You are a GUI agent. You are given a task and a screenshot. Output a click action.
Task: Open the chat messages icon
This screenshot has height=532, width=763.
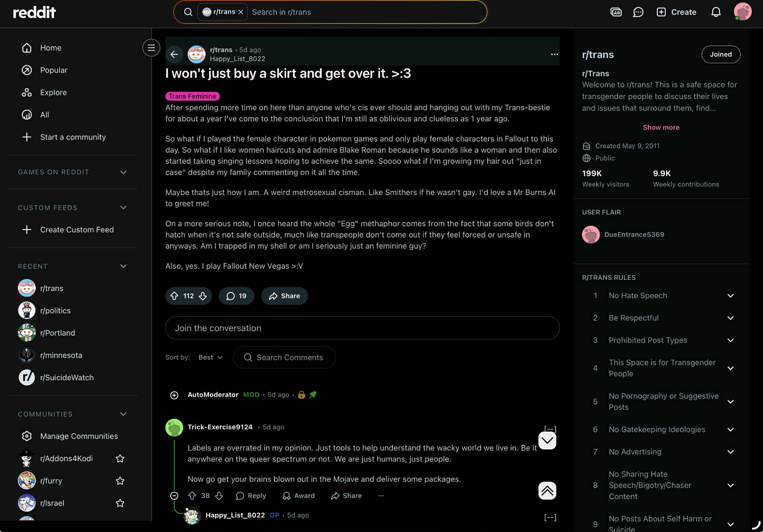coord(638,12)
